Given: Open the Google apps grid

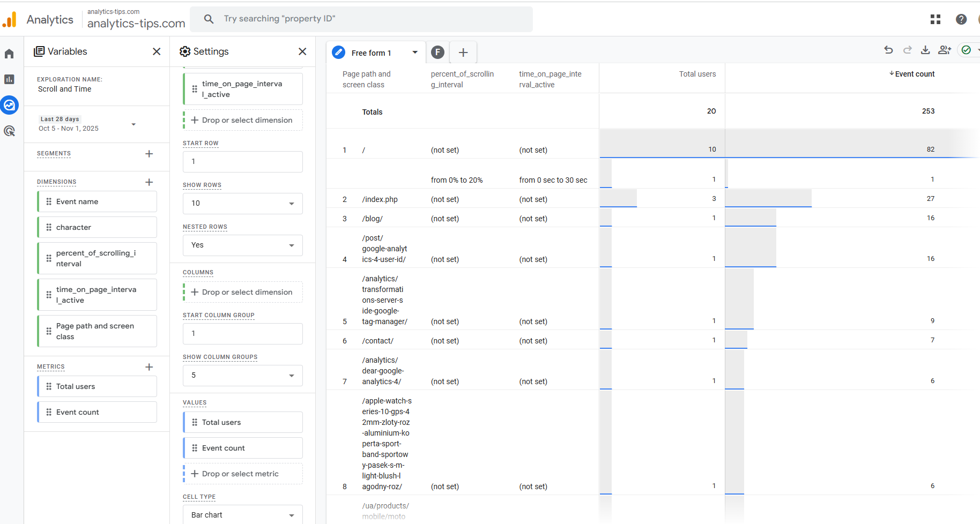Looking at the screenshot, I should coord(936,19).
